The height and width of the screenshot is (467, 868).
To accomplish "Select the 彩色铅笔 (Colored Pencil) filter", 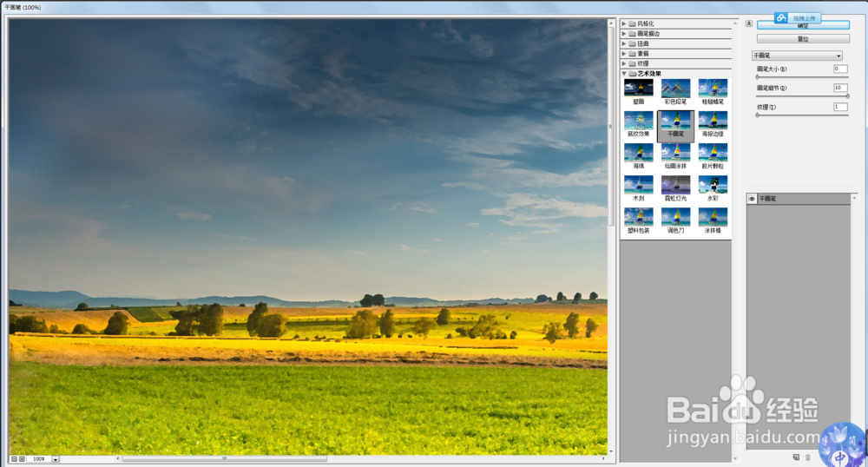I will [x=675, y=92].
